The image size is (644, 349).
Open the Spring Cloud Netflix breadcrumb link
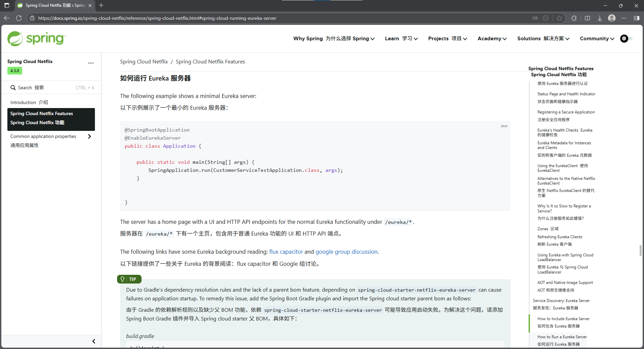tap(144, 62)
